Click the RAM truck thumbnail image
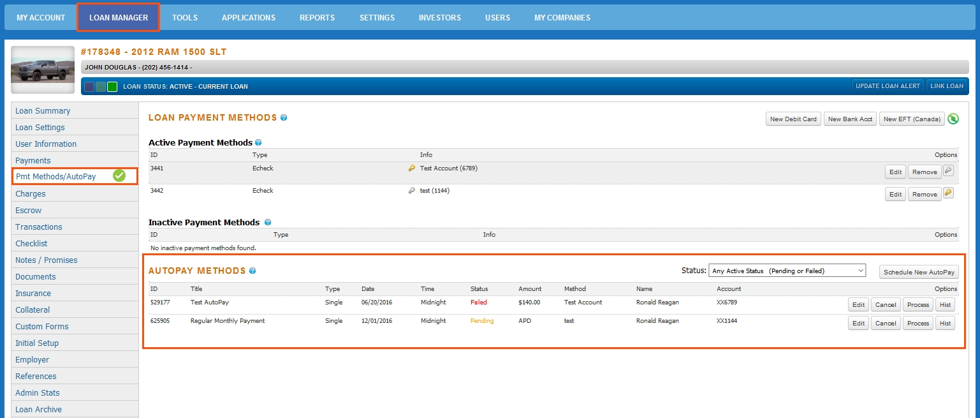This screenshot has height=418, width=980. tap(43, 70)
